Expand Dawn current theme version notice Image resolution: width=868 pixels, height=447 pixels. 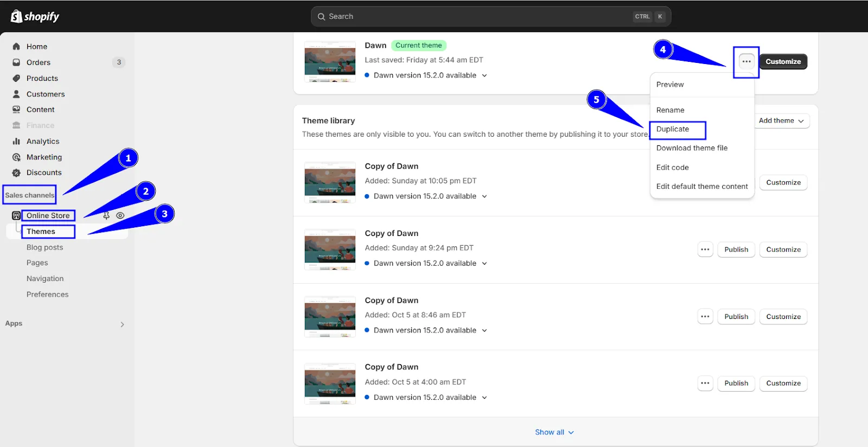(484, 75)
